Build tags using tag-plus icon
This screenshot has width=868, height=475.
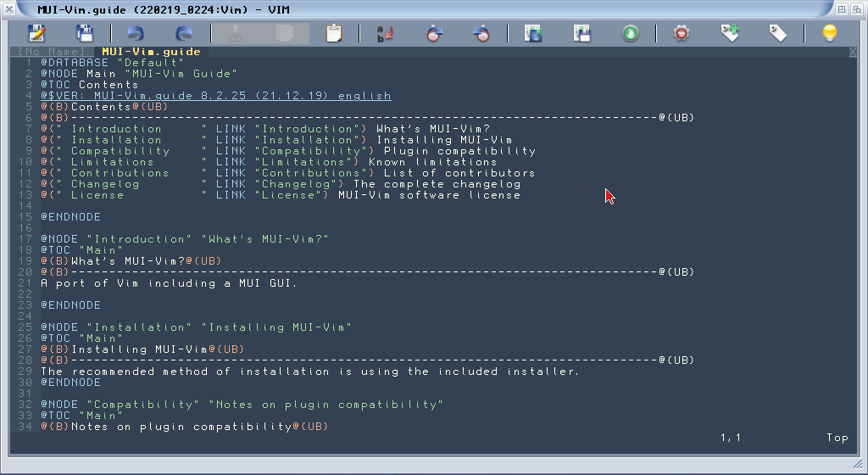point(730,34)
